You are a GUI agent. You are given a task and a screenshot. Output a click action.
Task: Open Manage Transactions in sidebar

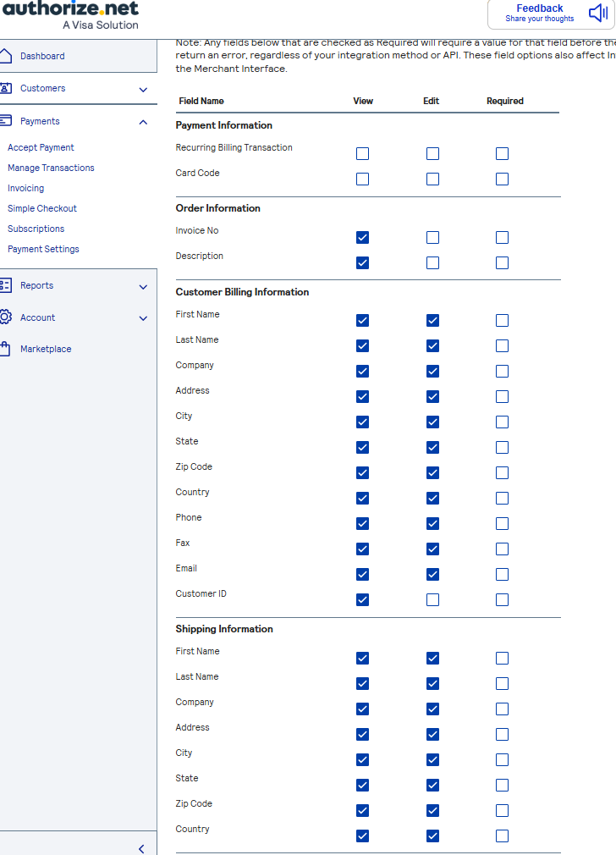pyautogui.click(x=51, y=168)
